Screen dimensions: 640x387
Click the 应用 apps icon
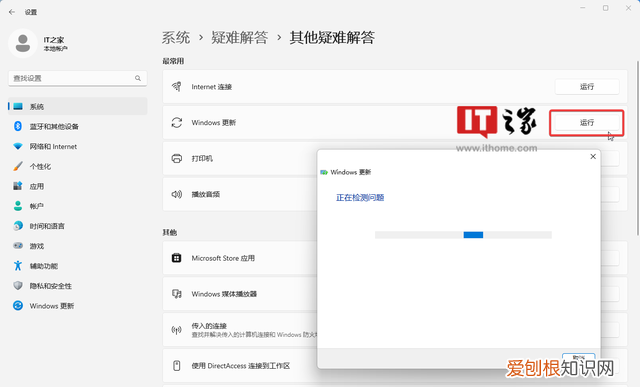click(x=18, y=186)
